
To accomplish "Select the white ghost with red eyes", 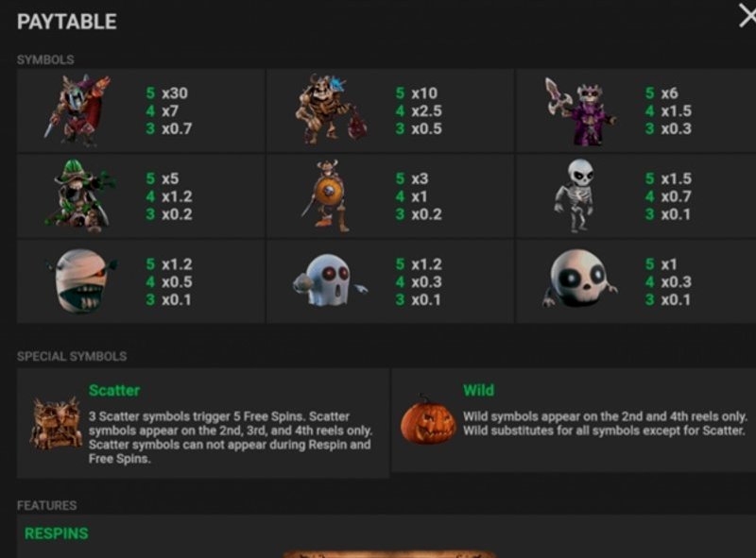I will [329, 281].
